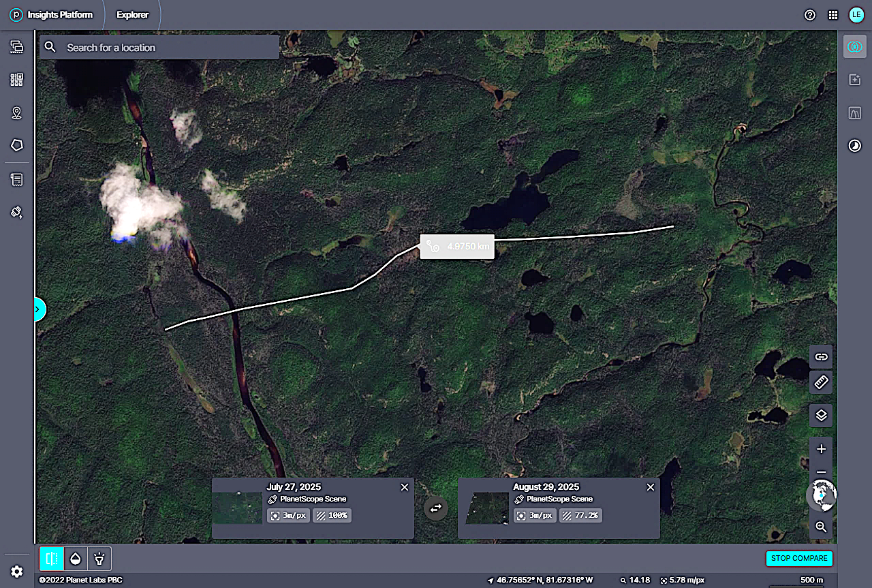Open the apps grid menu
872x588 pixels.
click(833, 15)
